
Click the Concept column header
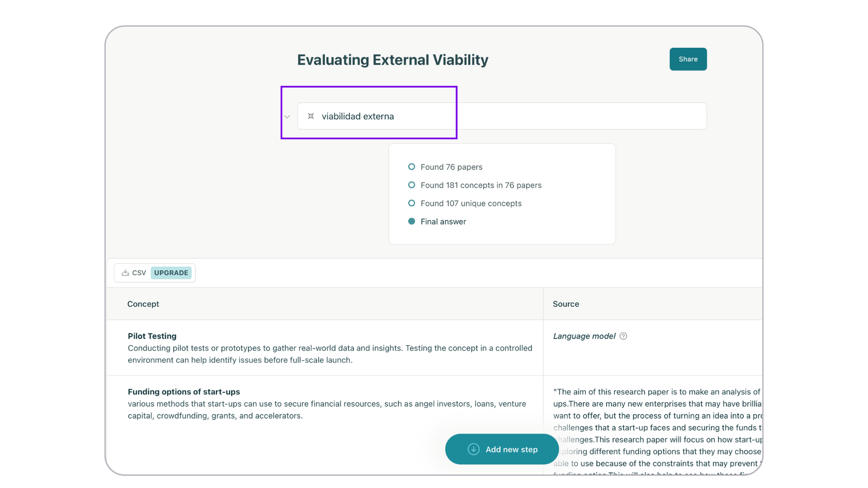coord(143,304)
